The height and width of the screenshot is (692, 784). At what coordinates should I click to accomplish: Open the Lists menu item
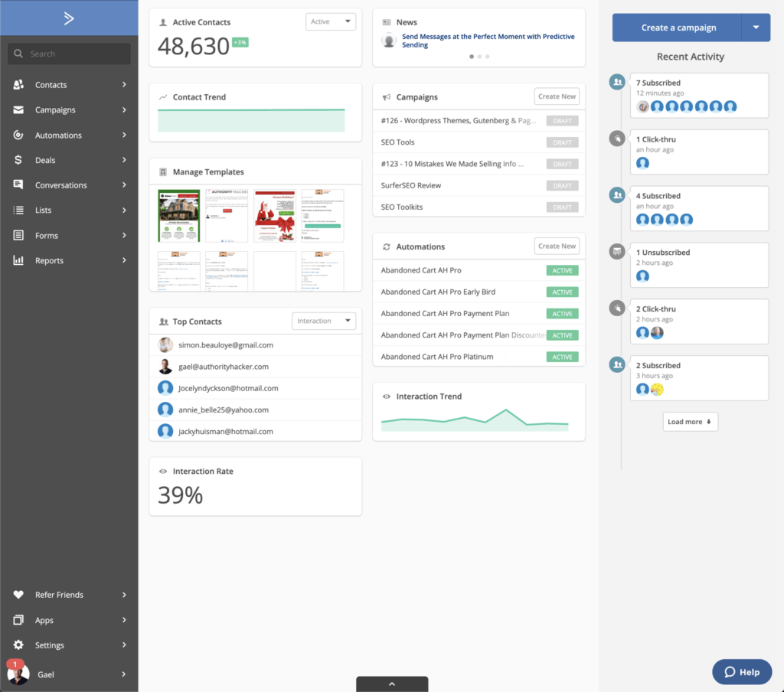click(43, 211)
